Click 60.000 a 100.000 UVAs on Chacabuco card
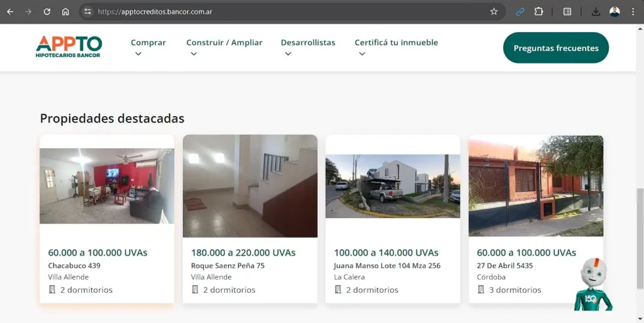This screenshot has height=323, width=644. pos(97,253)
